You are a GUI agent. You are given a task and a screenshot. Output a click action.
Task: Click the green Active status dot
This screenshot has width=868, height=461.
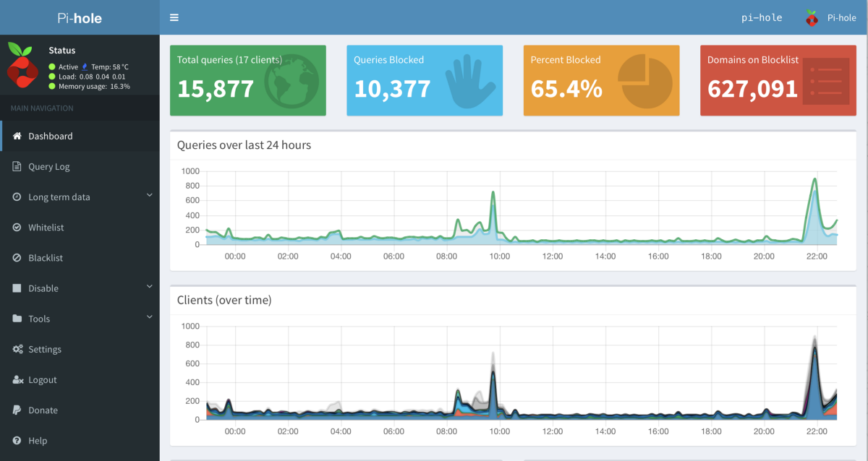[x=52, y=66]
